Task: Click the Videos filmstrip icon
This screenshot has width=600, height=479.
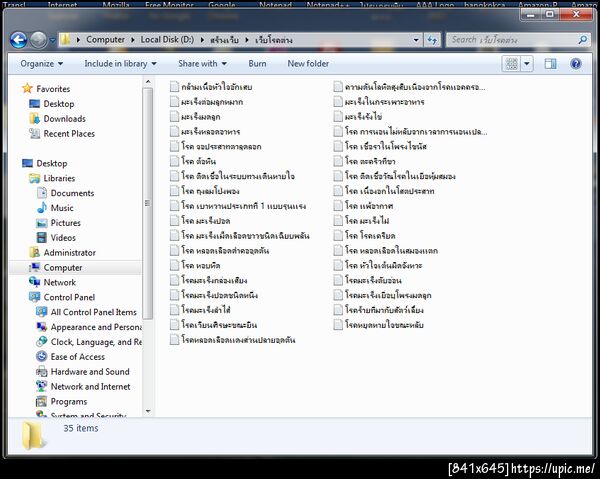Action: 42,238
